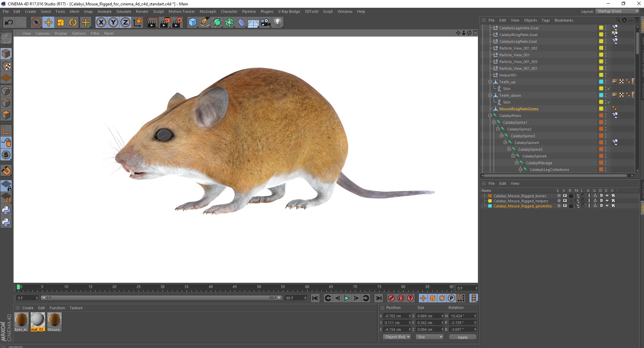Click the Undo arrow icon
This screenshot has width=644, height=348.
coord(9,23)
